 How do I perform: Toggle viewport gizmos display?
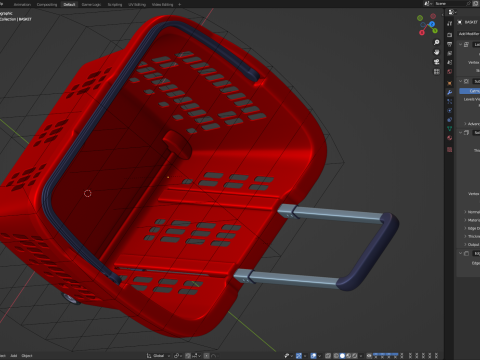click(299, 356)
